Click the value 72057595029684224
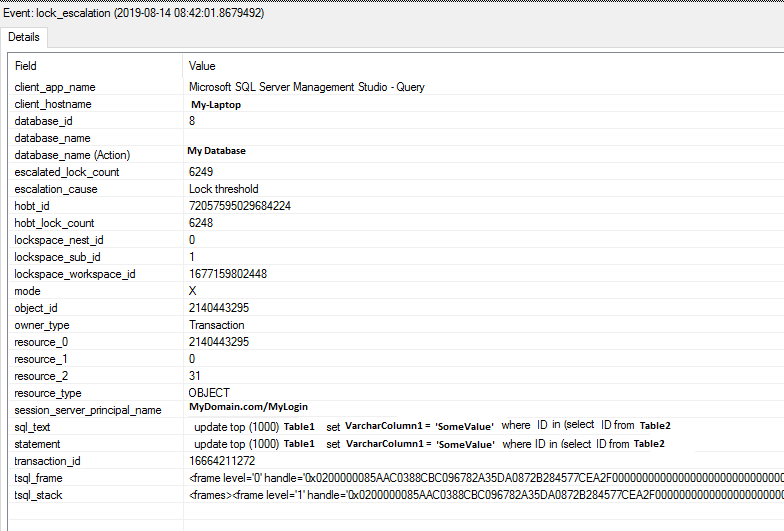Viewport: 784px width, 531px height. (240, 206)
